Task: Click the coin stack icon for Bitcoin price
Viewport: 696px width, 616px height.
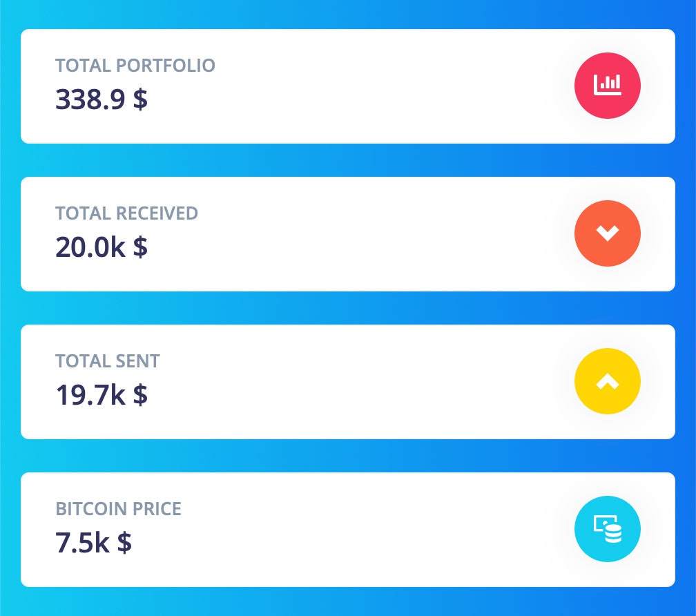Action: point(608,529)
